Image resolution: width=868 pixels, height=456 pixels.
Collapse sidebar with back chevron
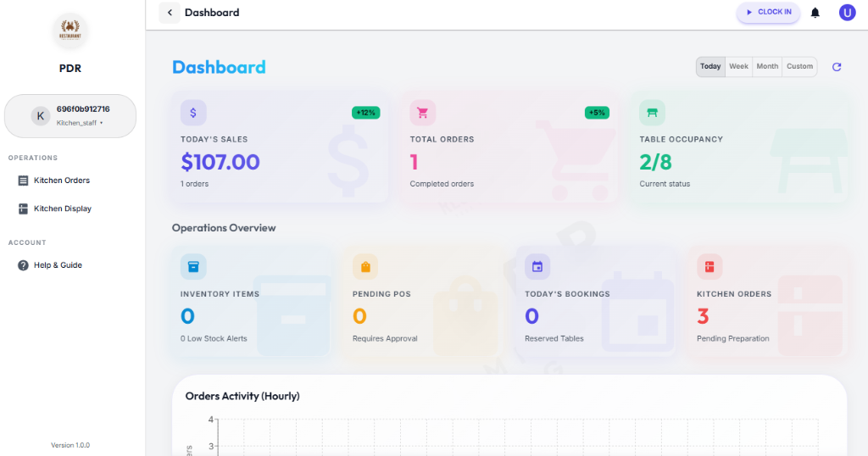170,13
